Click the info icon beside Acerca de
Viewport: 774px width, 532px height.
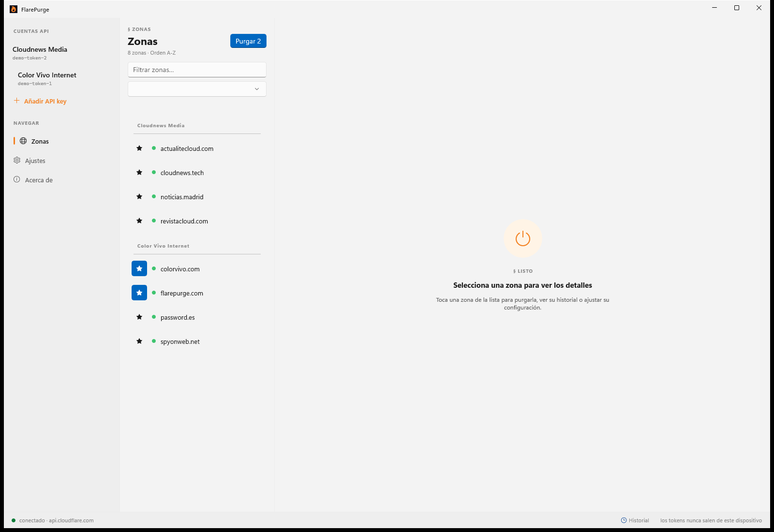17,179
